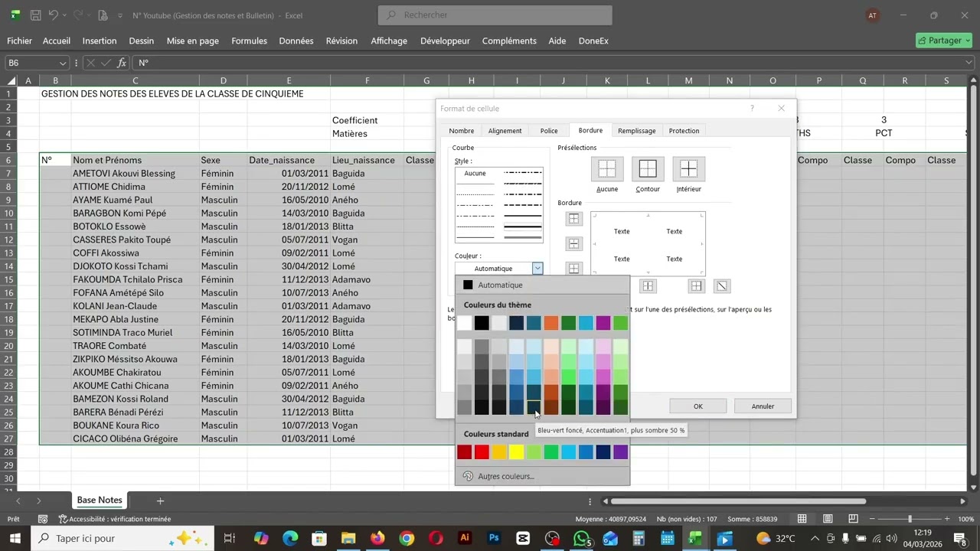Viewport: 980px width, 551px height.
Task: Open Google Chrome from the taskbar
Action: click(407, 538)
